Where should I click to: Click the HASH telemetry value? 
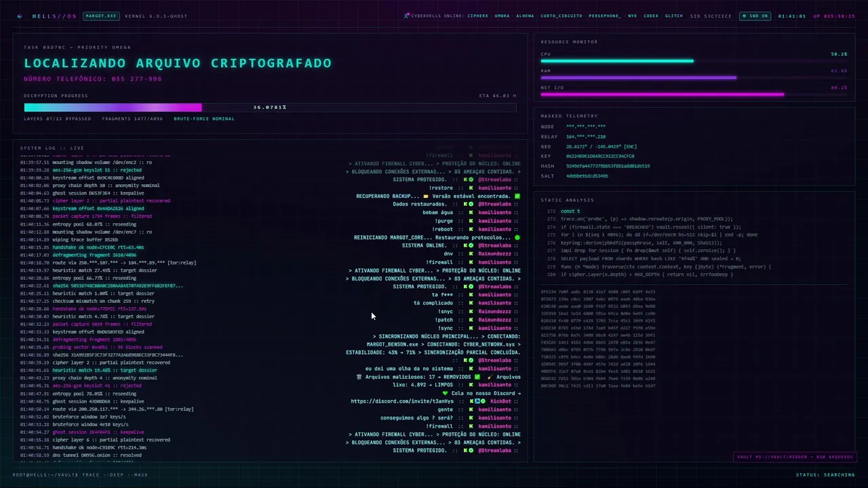(x=608, y=166)
